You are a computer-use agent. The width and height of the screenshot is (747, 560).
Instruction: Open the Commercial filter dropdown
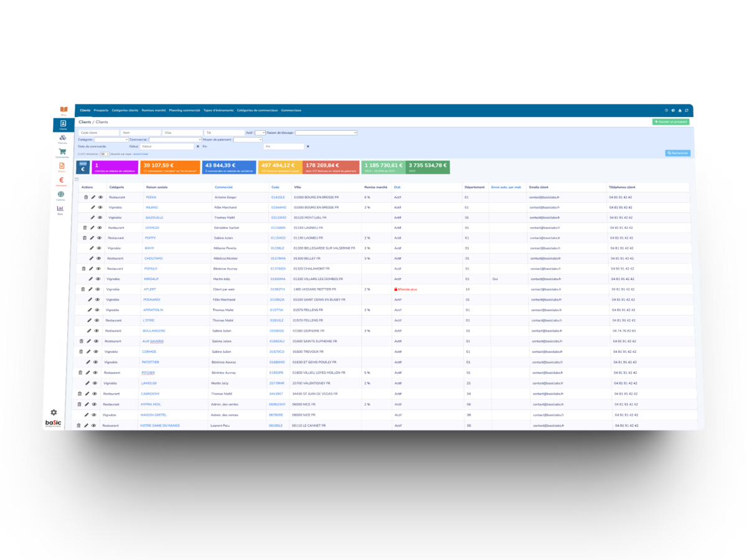(x=175, y=140)
